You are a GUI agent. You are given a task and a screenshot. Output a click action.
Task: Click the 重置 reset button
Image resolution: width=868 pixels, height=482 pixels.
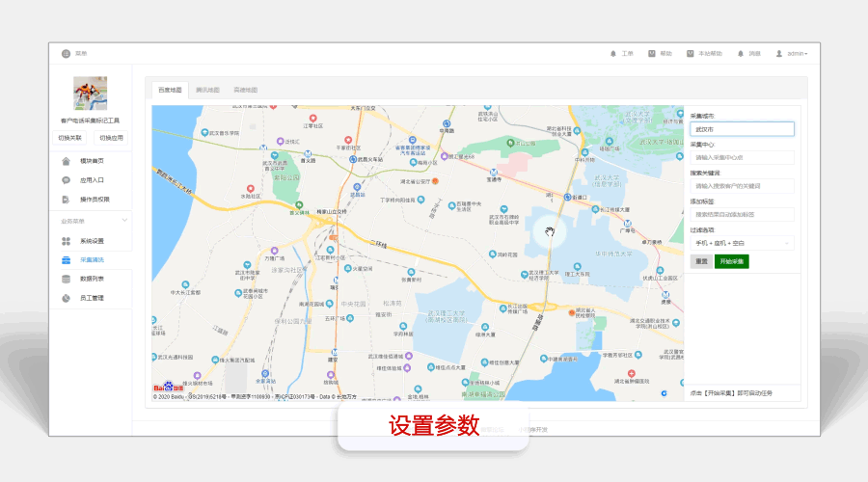[x=700, y=261]
